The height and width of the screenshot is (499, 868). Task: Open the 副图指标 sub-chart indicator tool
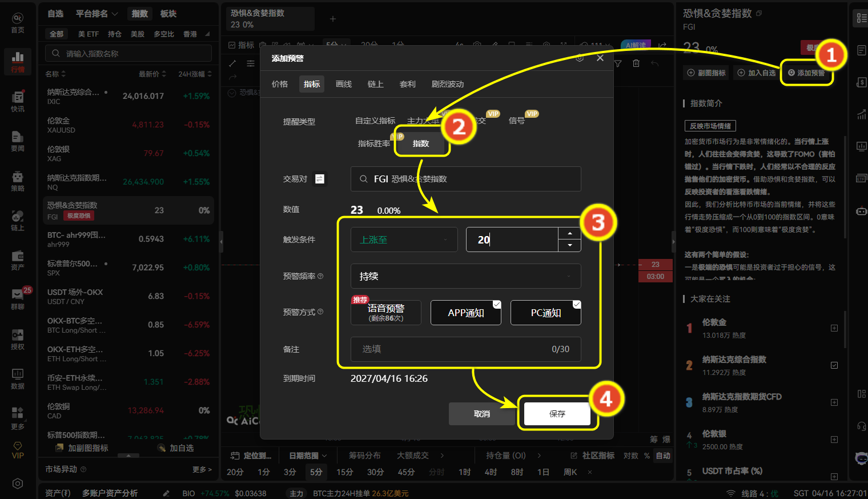[706, 73]
